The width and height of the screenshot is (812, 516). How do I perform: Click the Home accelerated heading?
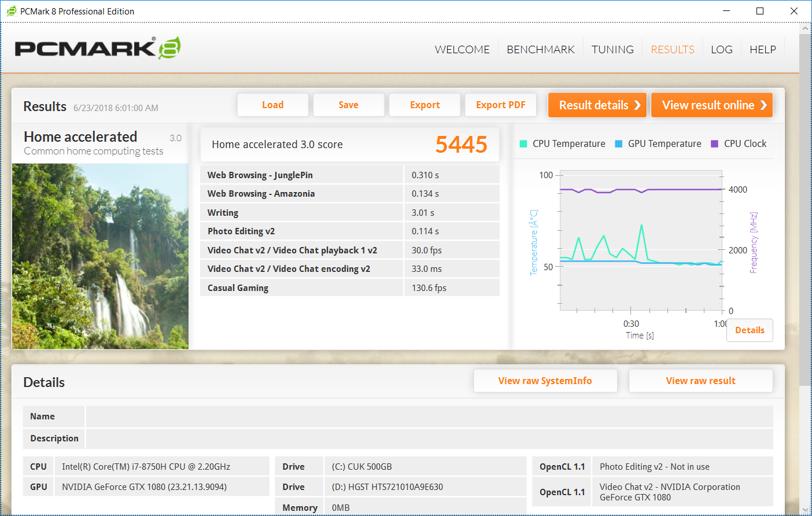pos(80,137)
